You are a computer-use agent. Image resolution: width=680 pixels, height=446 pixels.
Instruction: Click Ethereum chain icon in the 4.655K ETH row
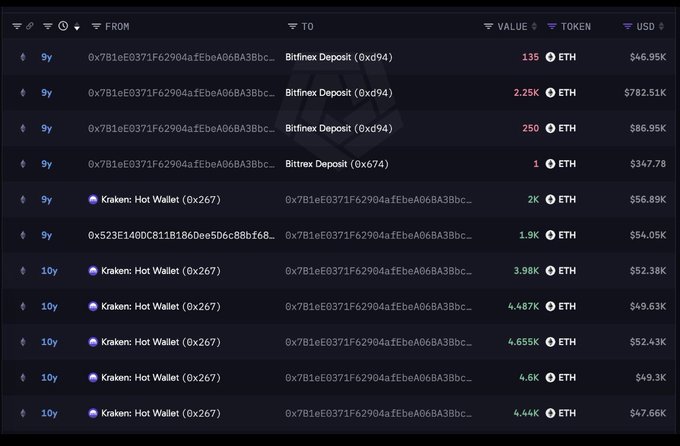[23, 341]
